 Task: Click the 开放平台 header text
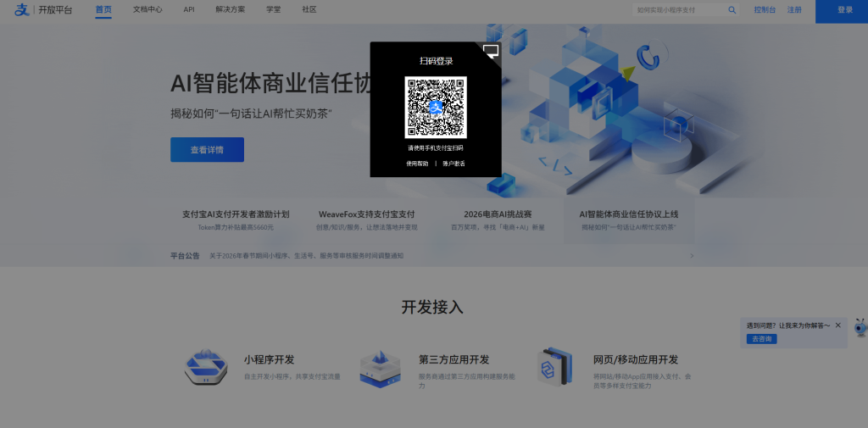pos(55,9)
